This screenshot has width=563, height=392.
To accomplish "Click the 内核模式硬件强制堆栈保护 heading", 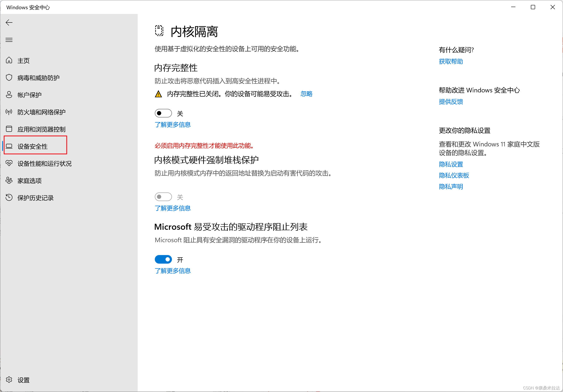I will click(x=206, y=160).
